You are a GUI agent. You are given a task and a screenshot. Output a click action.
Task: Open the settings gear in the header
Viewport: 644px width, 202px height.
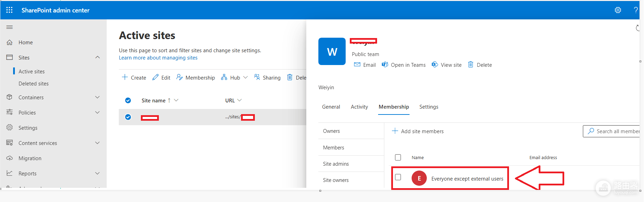(x=618, y=10)
